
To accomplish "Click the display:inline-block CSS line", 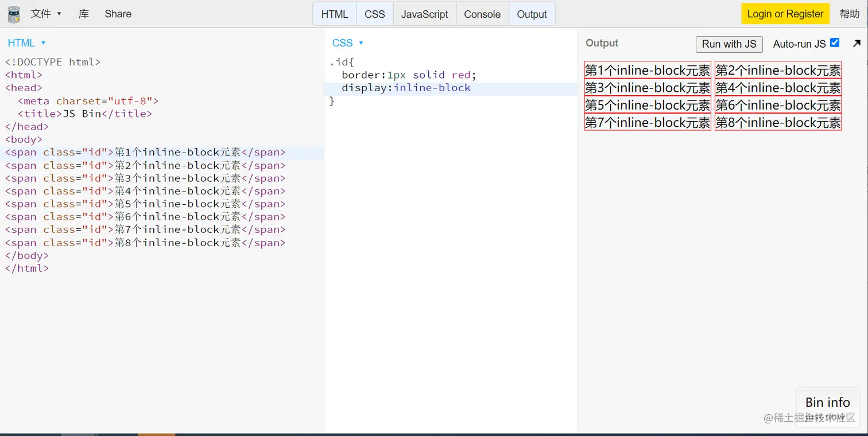I will tap(406, 88).
